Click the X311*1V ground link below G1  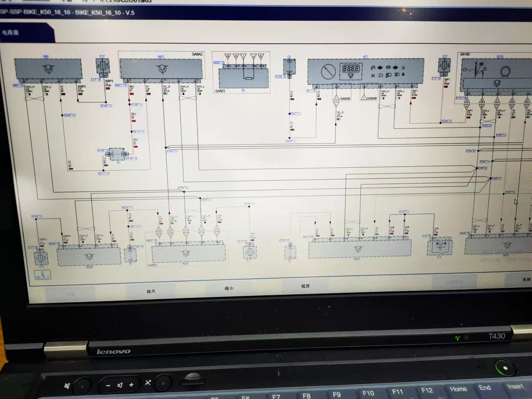pos(104,173)
